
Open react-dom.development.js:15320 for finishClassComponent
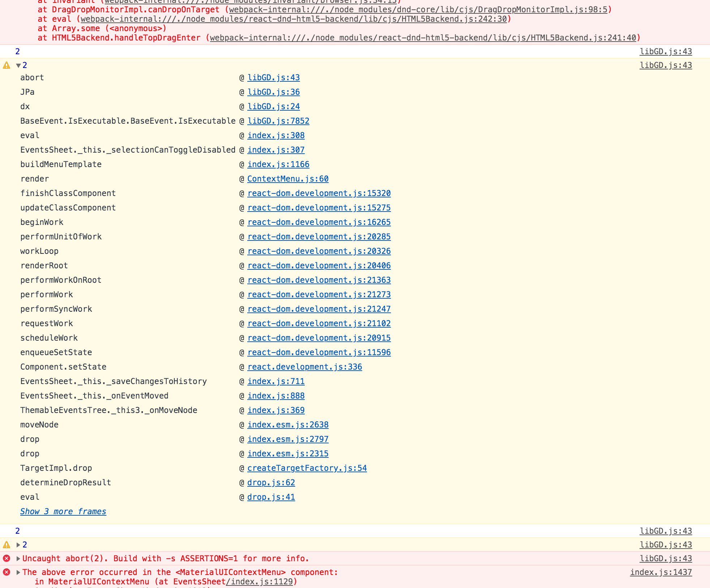coord(318,193)
